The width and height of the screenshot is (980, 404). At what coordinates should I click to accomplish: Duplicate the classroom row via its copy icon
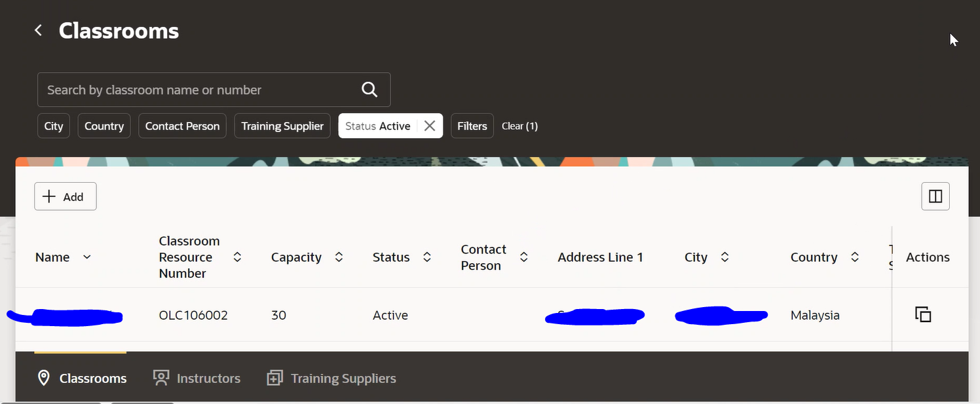(923, 314)
